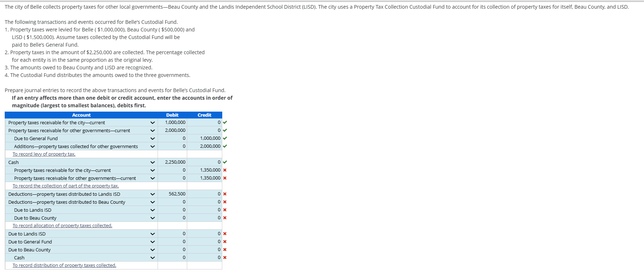Open dropdown for Deductions distributed to Beau County
The width and height of the screenshot is (644, 272).
coord(153,202)
